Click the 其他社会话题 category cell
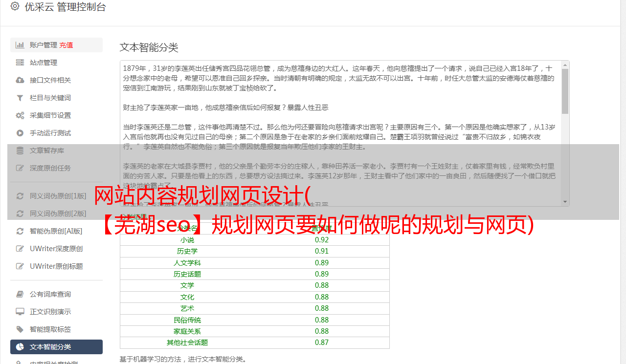626x364 pixels. pyautogui.click(x=187, y=343)
